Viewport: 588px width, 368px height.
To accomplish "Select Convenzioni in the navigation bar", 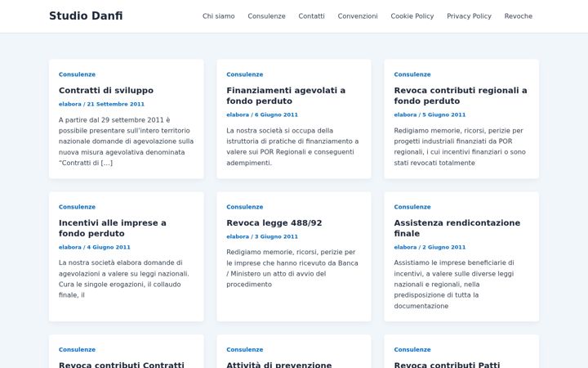I will point(358,16).
